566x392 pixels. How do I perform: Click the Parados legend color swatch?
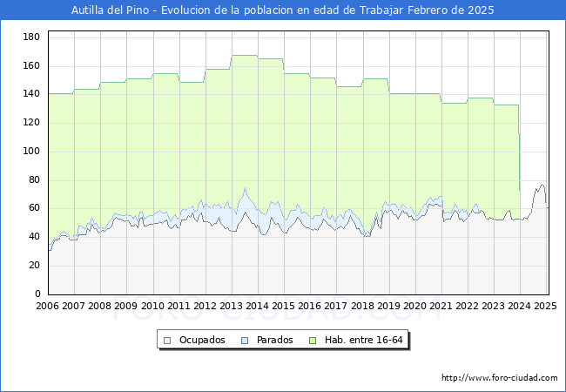(245, 341)
